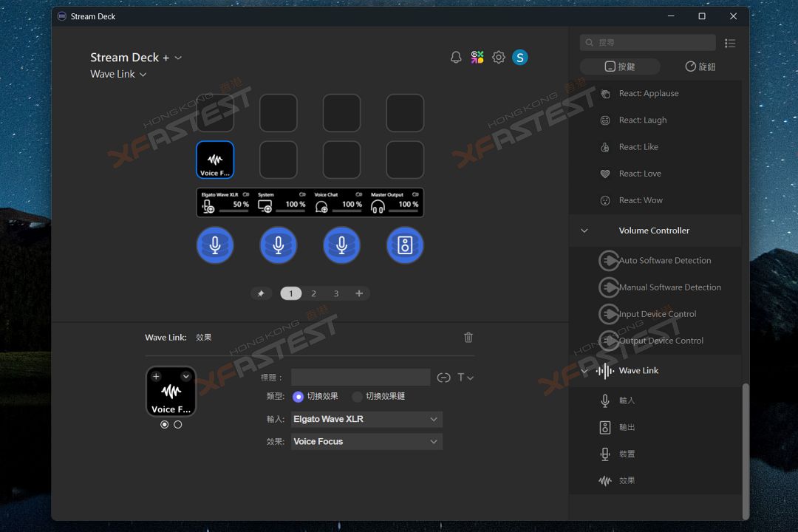Viewport: 798px width, 532px height.
Task: Select the speaker output dial
Action: (x=405, y=245)
